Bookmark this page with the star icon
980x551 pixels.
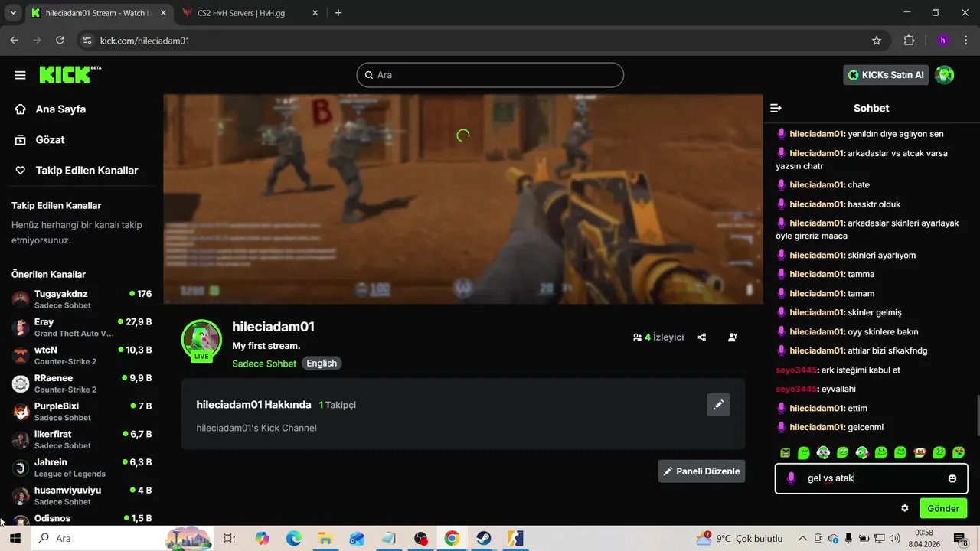877,41
